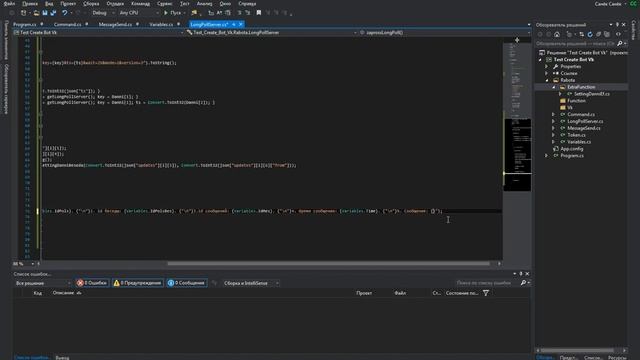Open the Сборка menu
640x360 pixels.
pos(91,4)
